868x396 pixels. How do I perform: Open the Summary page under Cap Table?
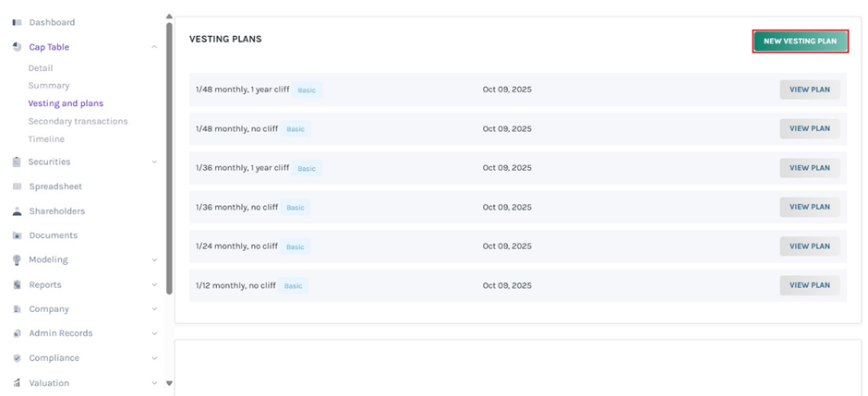coord(48,86)
